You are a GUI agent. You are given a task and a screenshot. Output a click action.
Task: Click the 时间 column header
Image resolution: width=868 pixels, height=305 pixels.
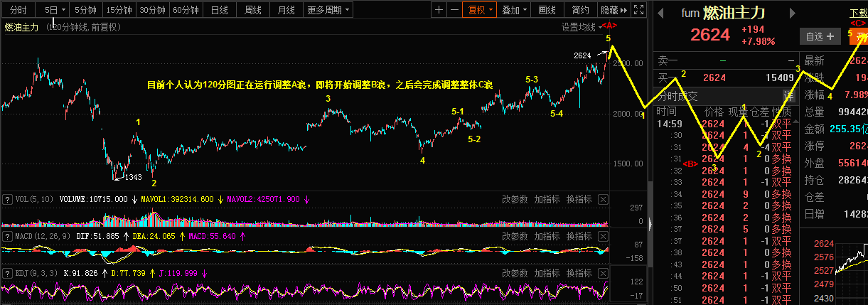(666, 112)
